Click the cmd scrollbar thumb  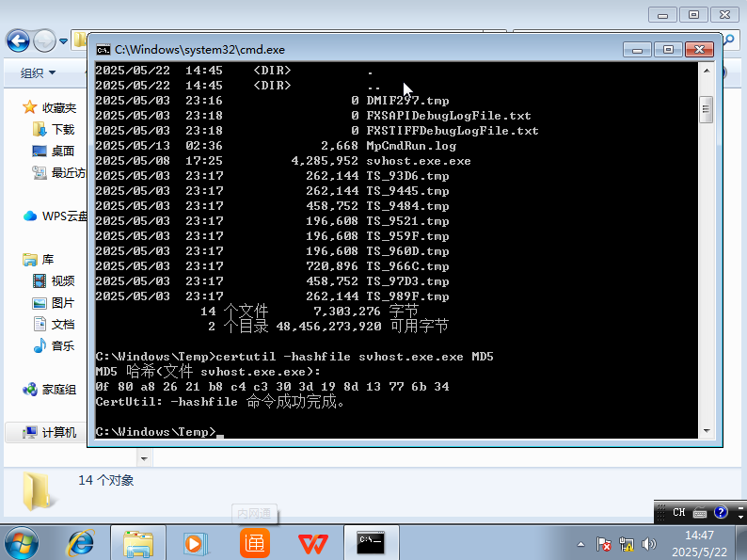706,109
